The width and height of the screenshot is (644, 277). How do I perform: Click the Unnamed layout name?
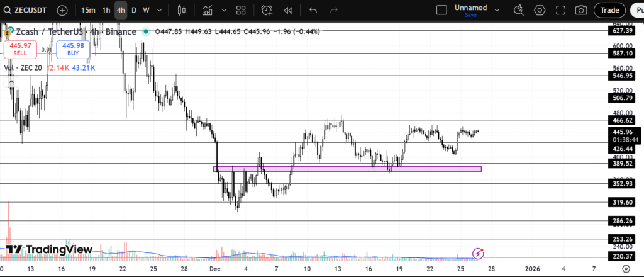[x=470, y=8]
